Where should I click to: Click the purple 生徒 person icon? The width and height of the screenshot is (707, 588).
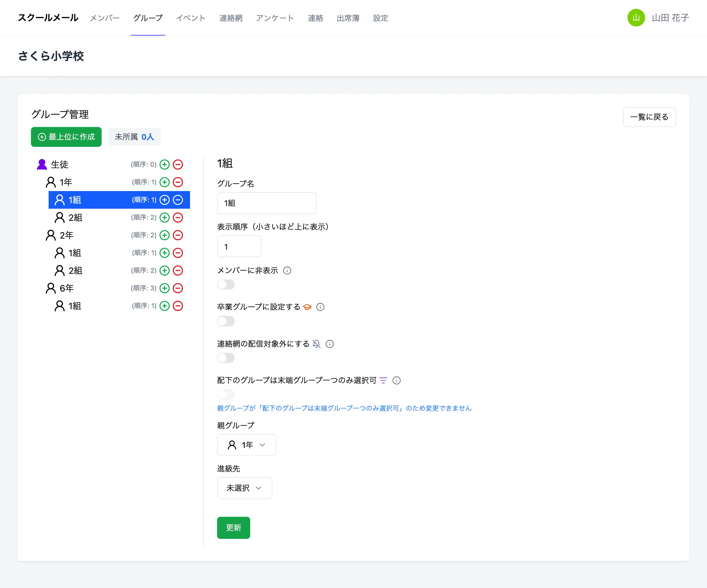(x=42, y=164)
